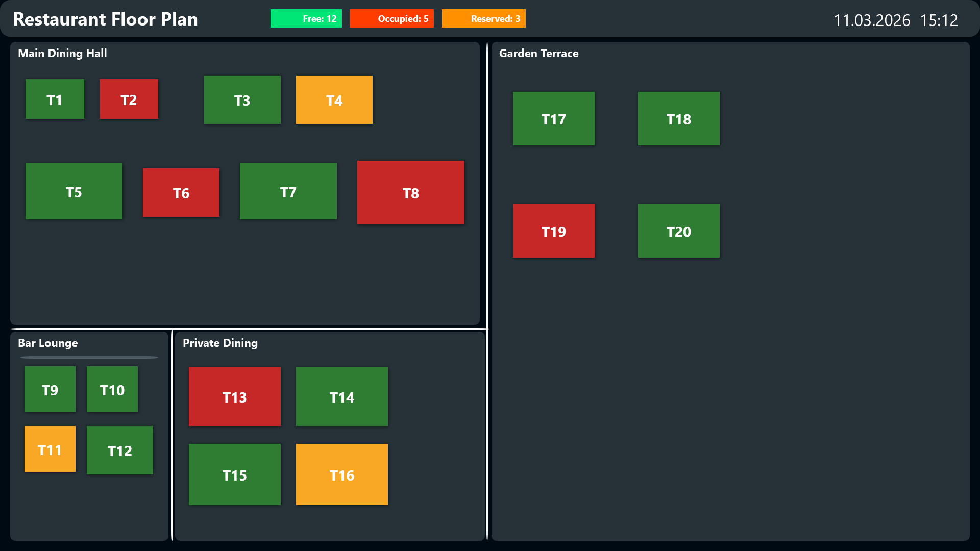Click table T17 on Garden Terrace

[553, 118]
